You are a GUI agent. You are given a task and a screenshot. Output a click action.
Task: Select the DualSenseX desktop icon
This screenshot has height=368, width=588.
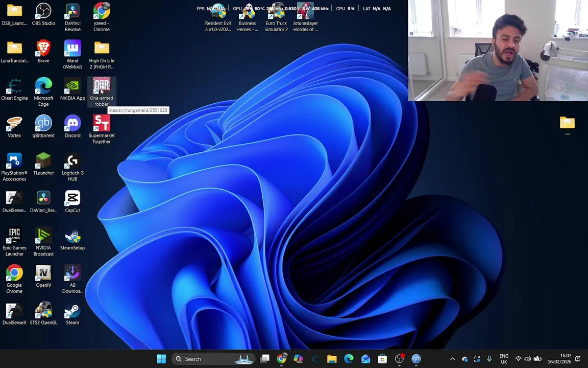pyautogui.click(x=14, y=314)
